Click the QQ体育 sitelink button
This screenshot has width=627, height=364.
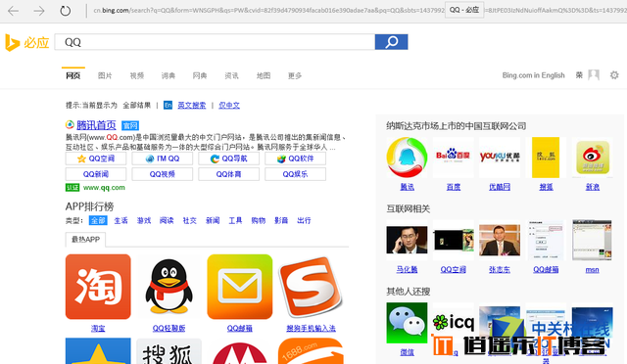(228, 174)
